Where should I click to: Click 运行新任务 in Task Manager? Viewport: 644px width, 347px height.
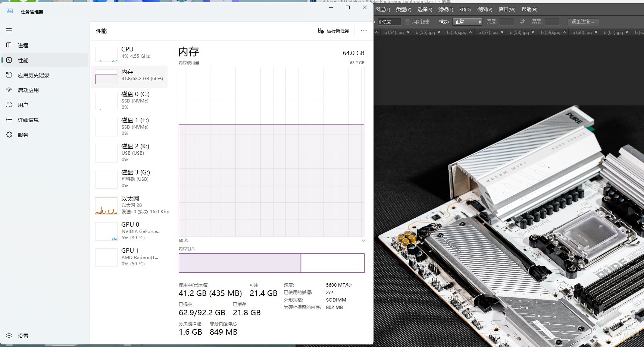pos(334,31)
